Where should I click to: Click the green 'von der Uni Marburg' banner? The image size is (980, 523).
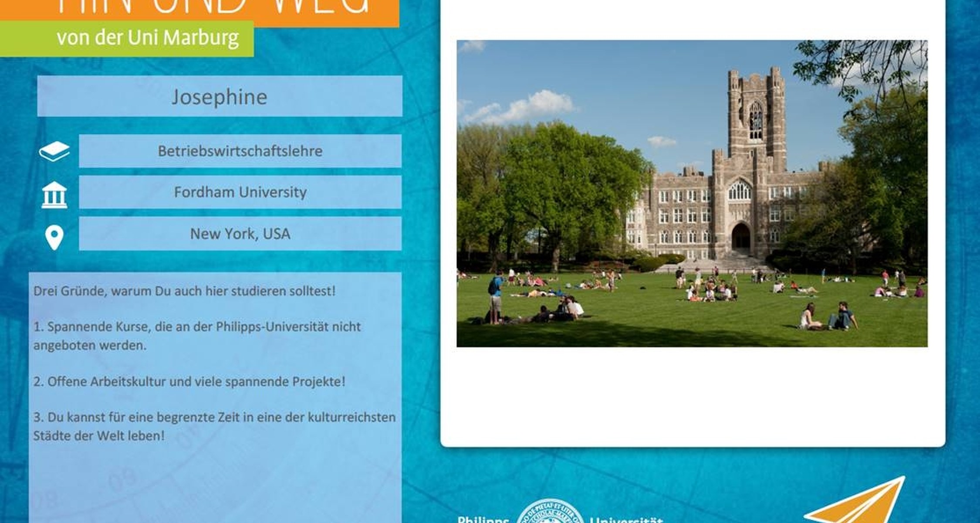(x=127, y=38)
